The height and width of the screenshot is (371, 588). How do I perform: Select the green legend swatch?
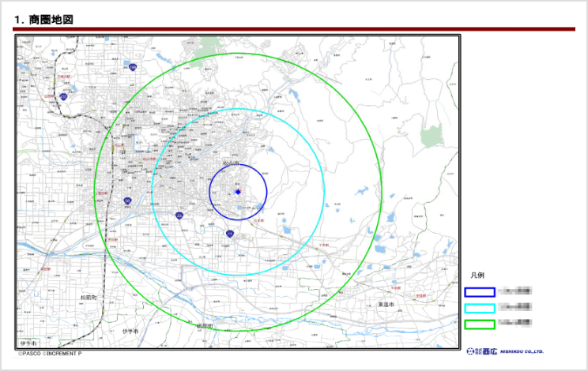480,324
